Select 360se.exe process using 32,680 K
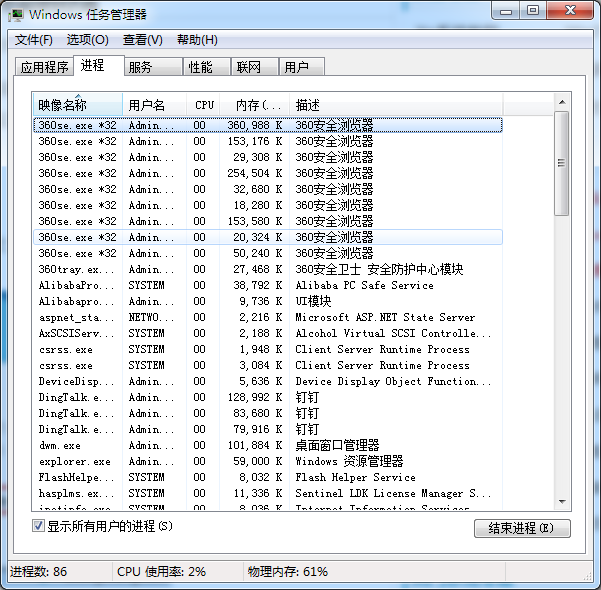 point(268,189)
